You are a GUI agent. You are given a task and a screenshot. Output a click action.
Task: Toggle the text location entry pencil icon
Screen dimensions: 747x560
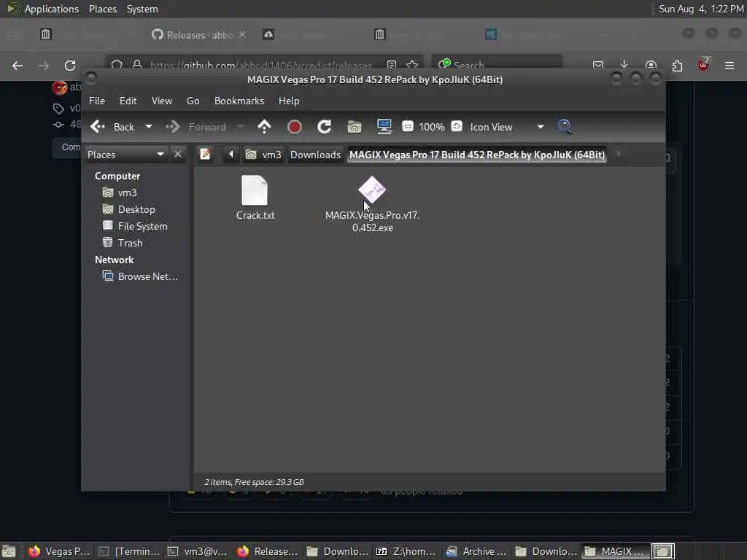[x=205, y=155]
